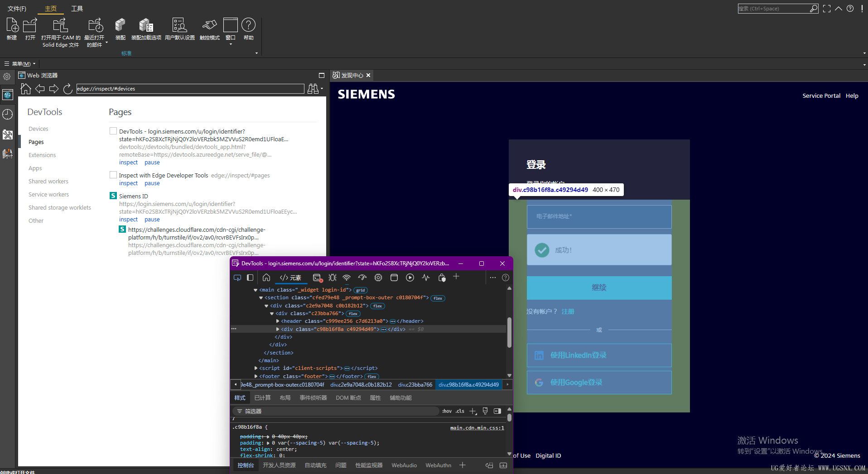
Task: Click the 使用Google登录 button
Action: 599,383
